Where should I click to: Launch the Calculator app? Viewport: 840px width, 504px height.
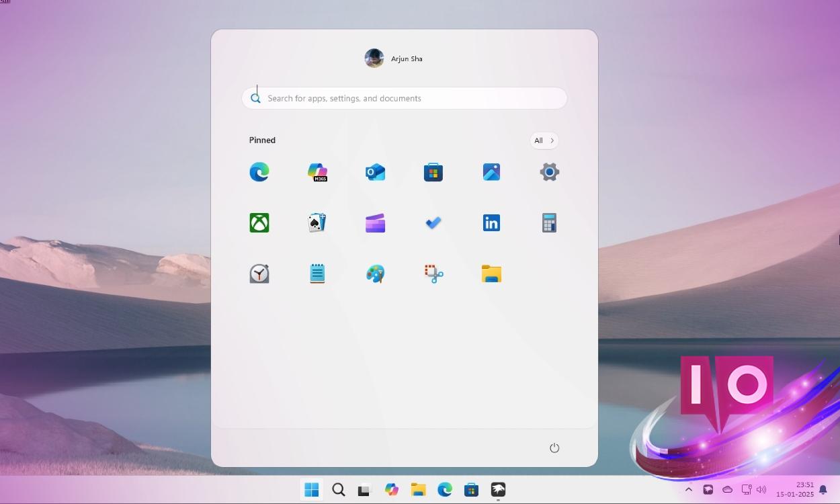coord(549,223)
